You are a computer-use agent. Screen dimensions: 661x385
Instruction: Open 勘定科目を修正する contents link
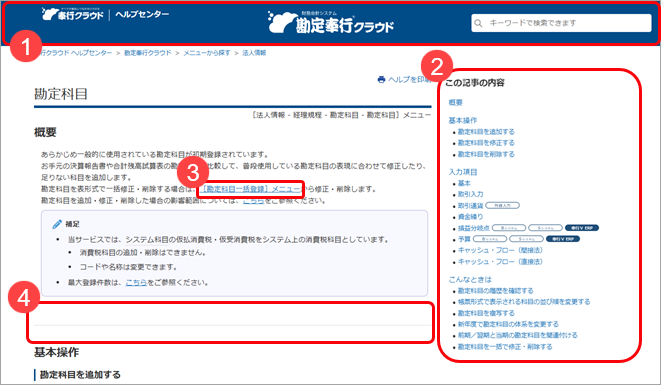pyautogui.click(x=486, y=143)
